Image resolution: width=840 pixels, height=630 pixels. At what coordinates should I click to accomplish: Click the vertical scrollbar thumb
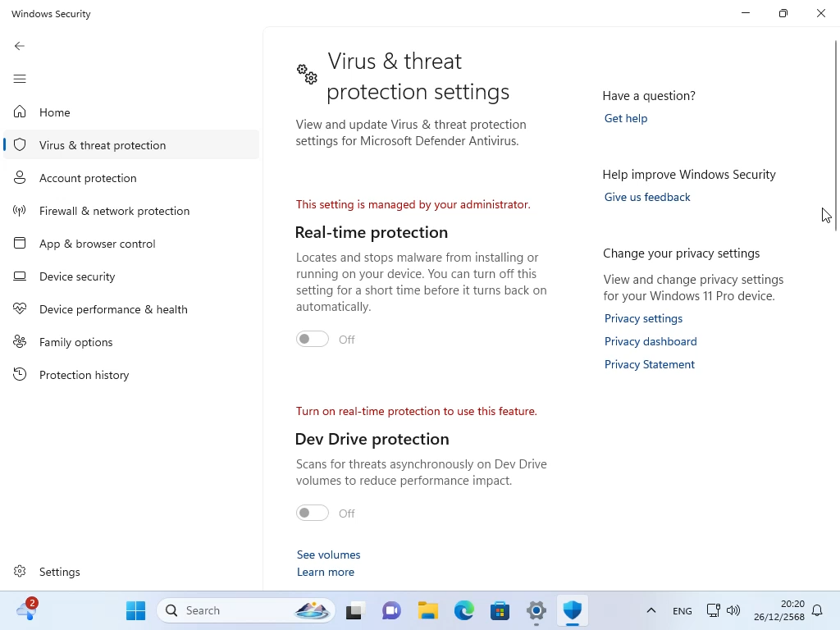(836, 123)
